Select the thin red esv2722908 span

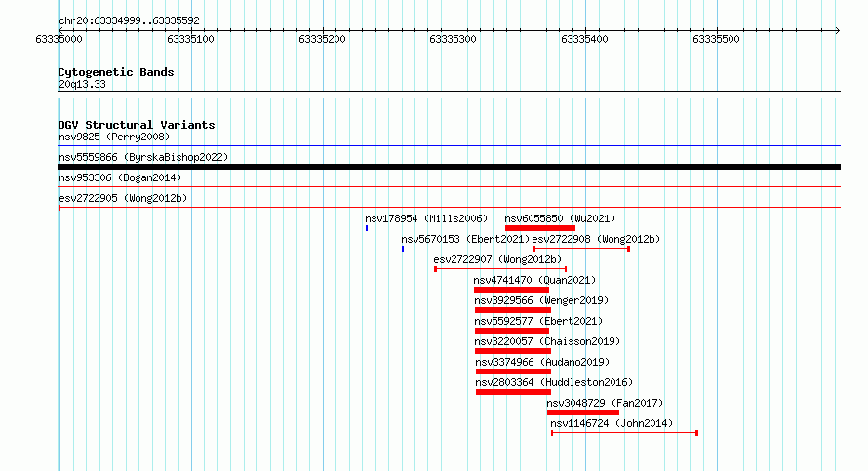pyautogui.click(x=581, y=249)
